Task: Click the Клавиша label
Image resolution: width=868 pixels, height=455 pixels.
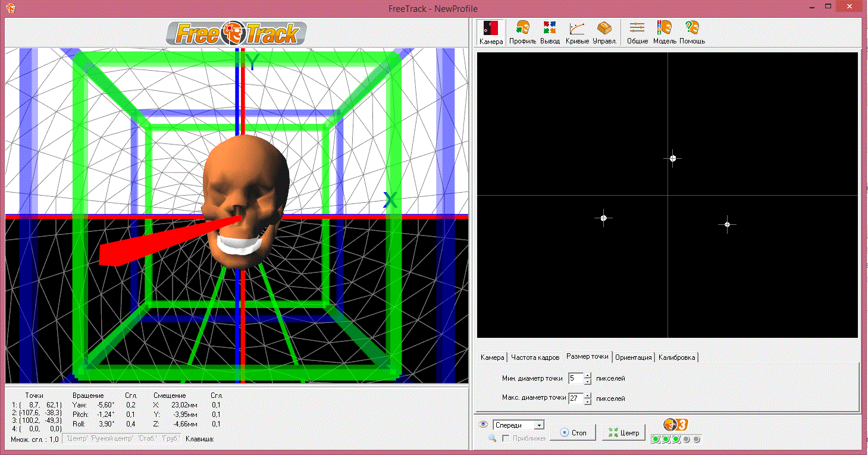Action: 200,439
